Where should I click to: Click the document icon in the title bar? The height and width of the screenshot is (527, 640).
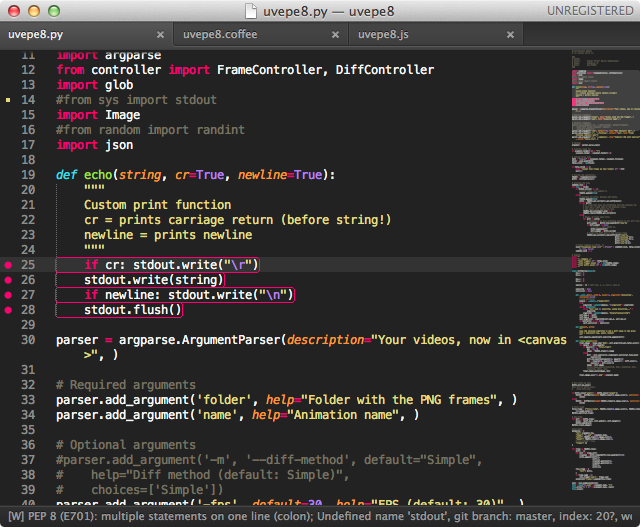click(x=251, y=11)
